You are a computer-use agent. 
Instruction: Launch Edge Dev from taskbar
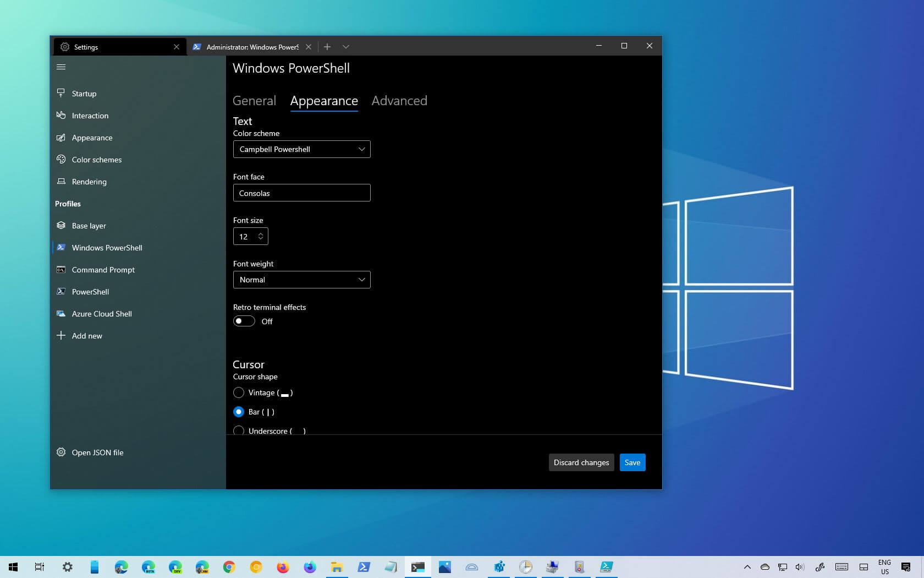175,567
